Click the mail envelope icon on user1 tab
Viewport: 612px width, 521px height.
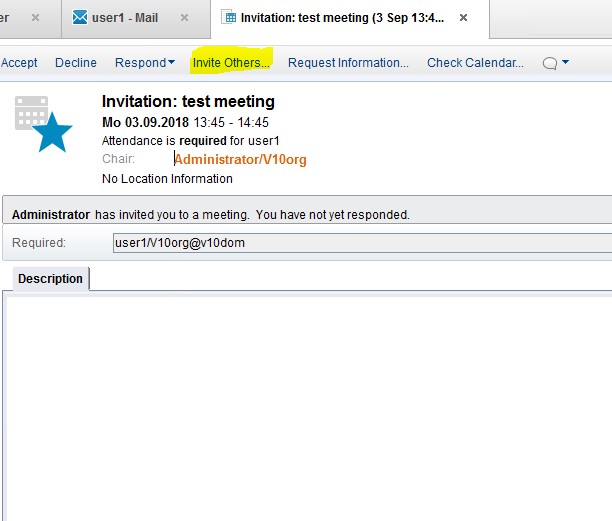pos(80,18)
